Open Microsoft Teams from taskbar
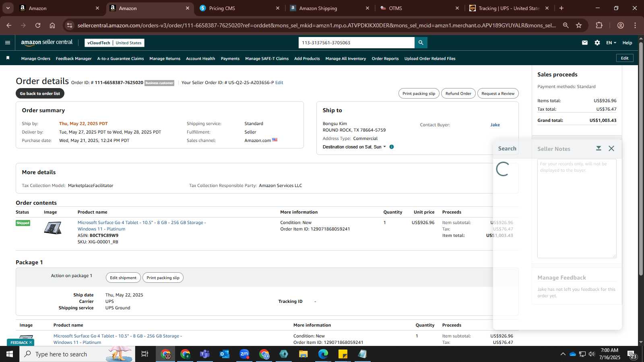The width and height of the screenshot is (644, 362). [x=205, y=354]
